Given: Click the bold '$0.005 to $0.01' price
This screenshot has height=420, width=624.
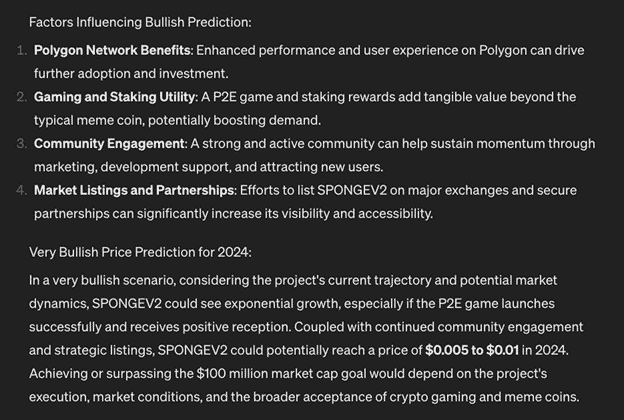Looking at the screenshot, I should 472,350.
